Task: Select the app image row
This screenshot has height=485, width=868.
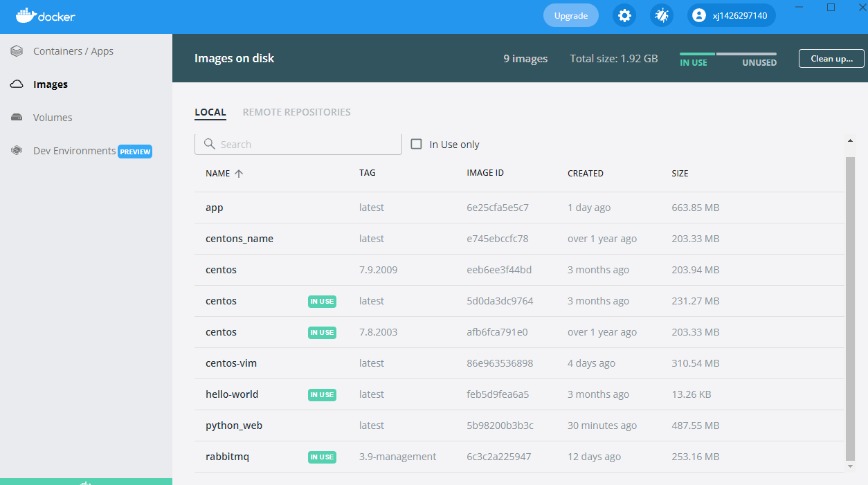Action: [519, 208]
